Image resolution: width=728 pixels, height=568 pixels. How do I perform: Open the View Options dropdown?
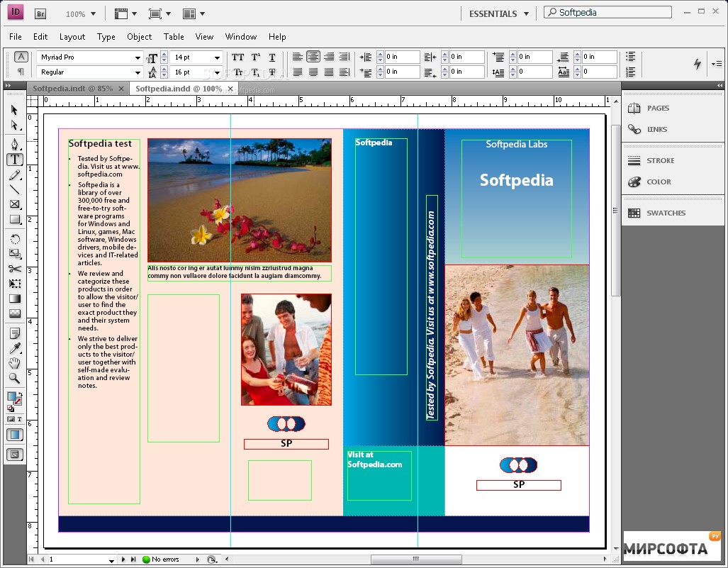coord(125,14)
